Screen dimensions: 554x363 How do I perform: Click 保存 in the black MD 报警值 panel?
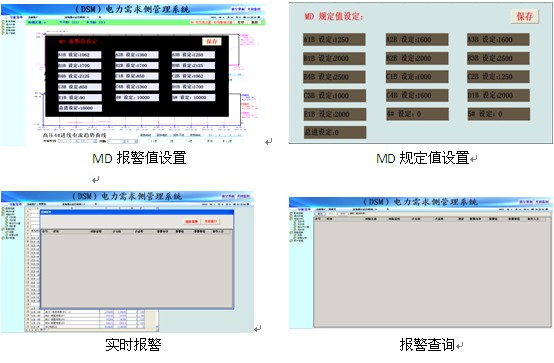click(212, 41)
